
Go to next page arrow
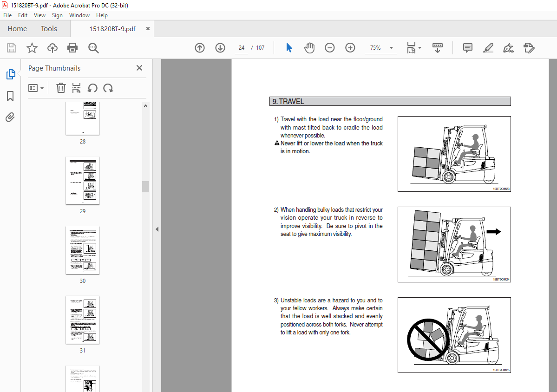[x=220, y=48]
